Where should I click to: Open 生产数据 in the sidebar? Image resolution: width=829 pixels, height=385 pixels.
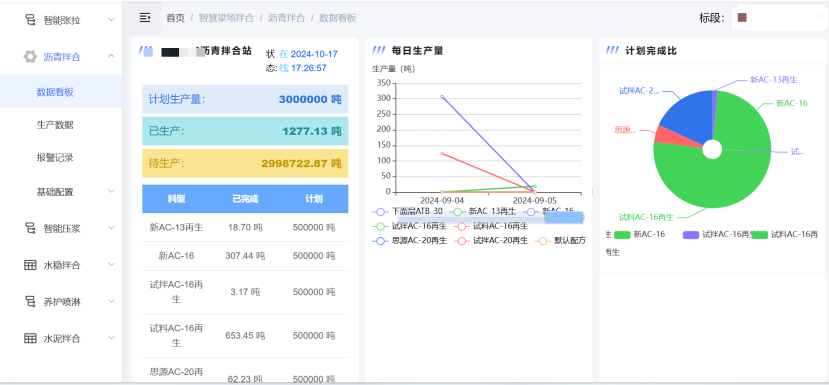point(55,125)
